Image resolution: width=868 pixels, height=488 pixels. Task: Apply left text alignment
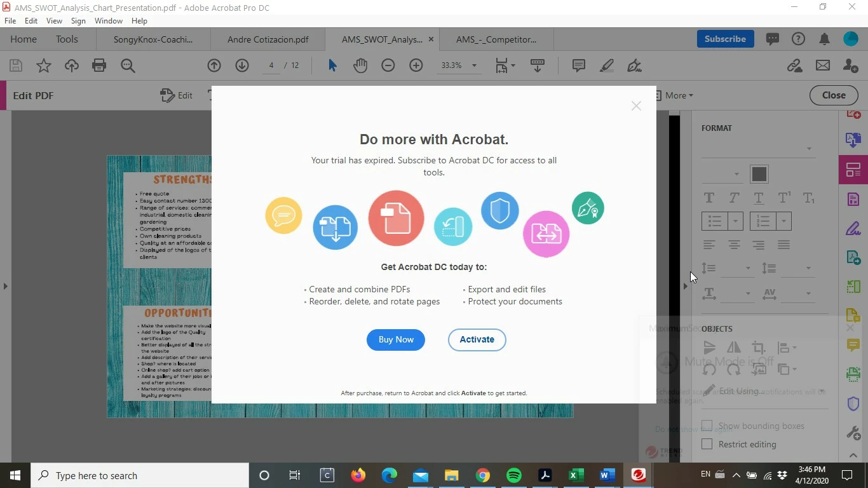pos(709,245)
